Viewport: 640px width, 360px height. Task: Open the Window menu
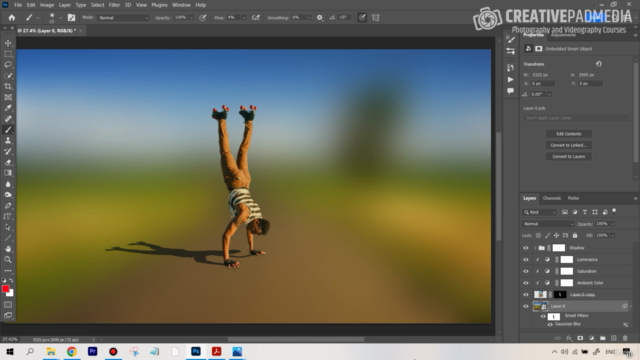pyautogui.click(x=181, y=5)
